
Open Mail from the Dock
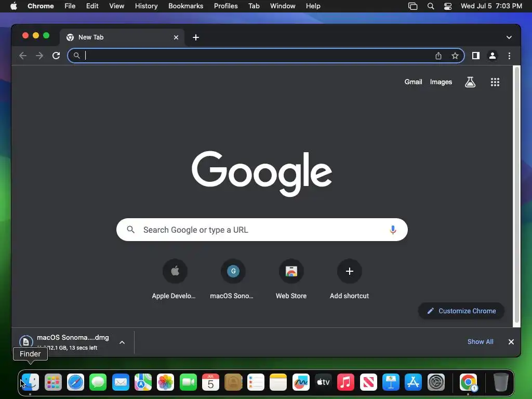coord(121,382)
